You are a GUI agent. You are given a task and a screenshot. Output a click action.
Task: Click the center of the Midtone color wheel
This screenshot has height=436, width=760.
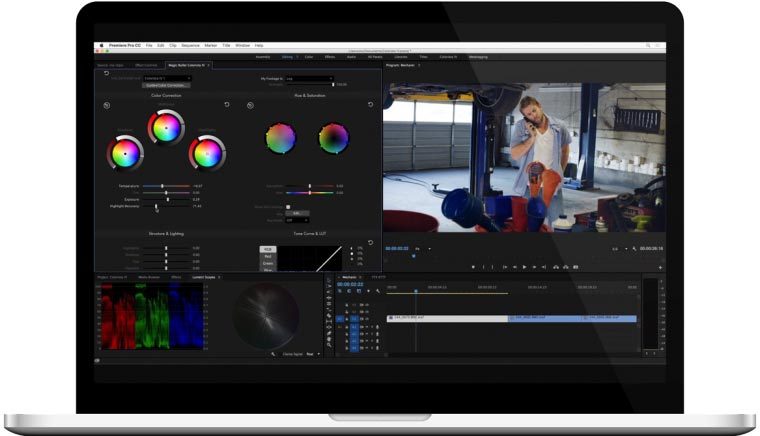tap(166, 128)
